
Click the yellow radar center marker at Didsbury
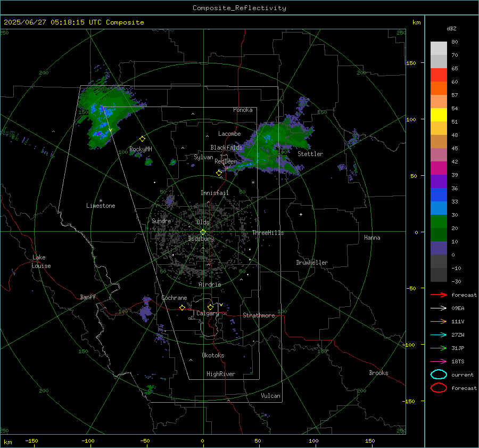point(203,232)
